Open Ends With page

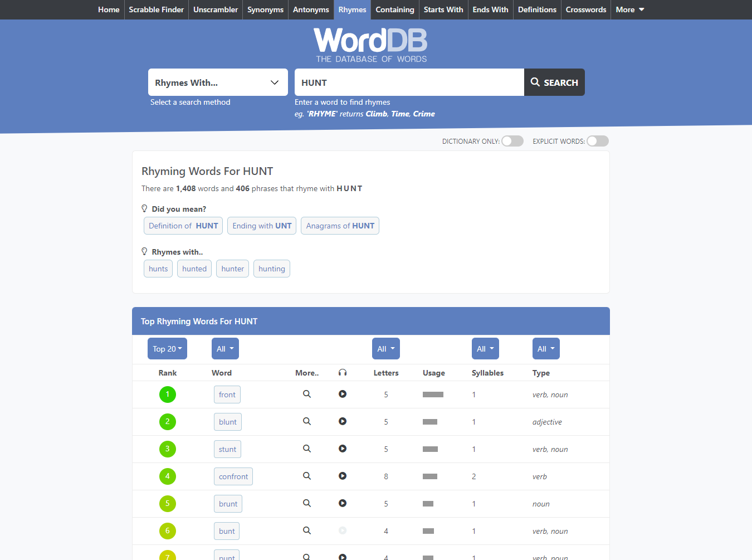(491, 9)
